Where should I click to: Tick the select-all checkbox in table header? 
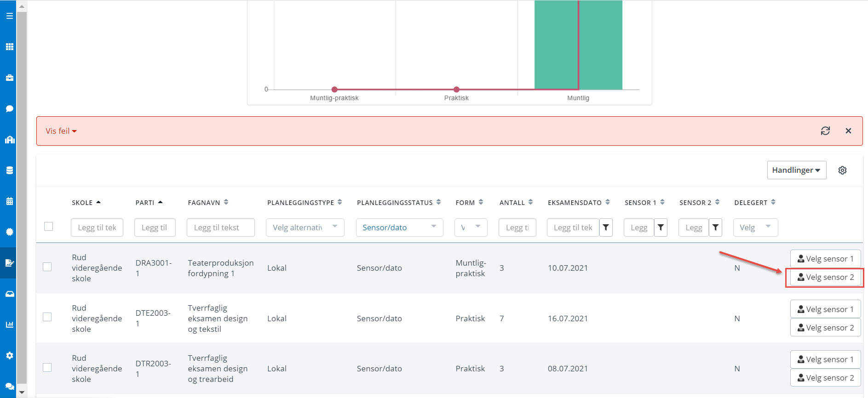(48, 227)
